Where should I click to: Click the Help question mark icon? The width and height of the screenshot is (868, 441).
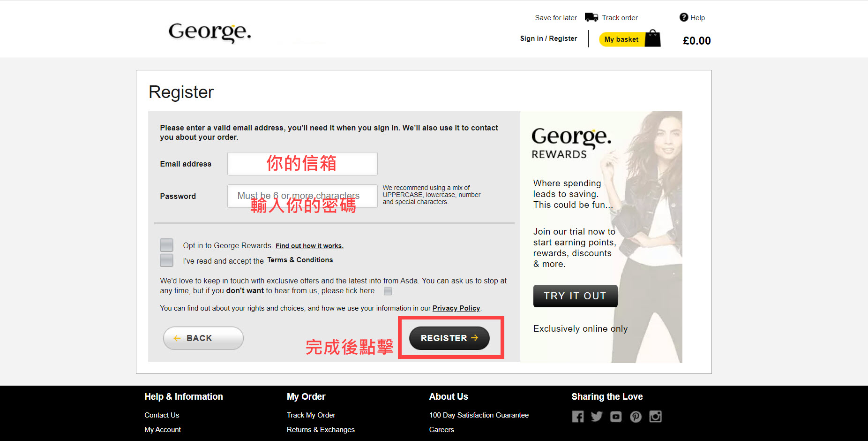pyautogui.click(x=683, y=17)
